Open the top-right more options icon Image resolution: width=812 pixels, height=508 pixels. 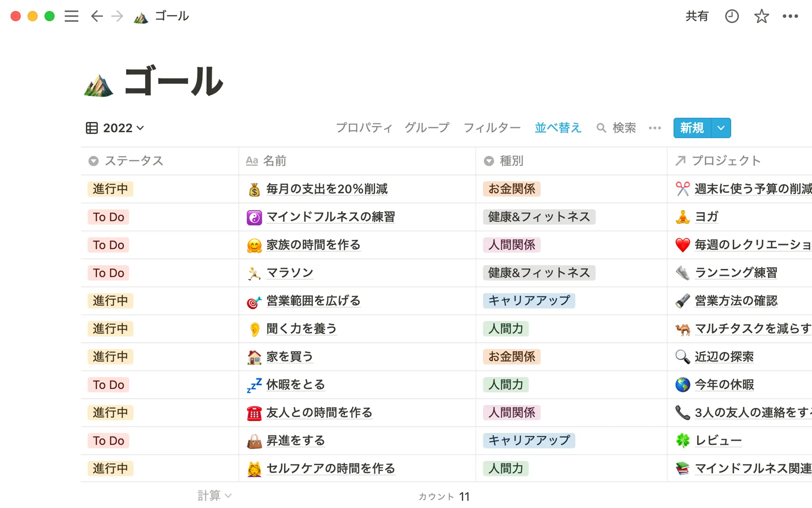pos(790,16)
